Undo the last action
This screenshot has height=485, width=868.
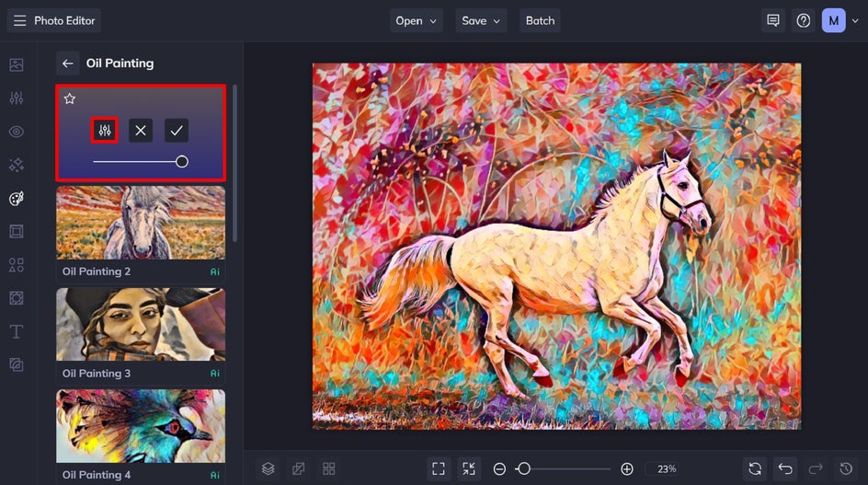click(x=785, y=469)
